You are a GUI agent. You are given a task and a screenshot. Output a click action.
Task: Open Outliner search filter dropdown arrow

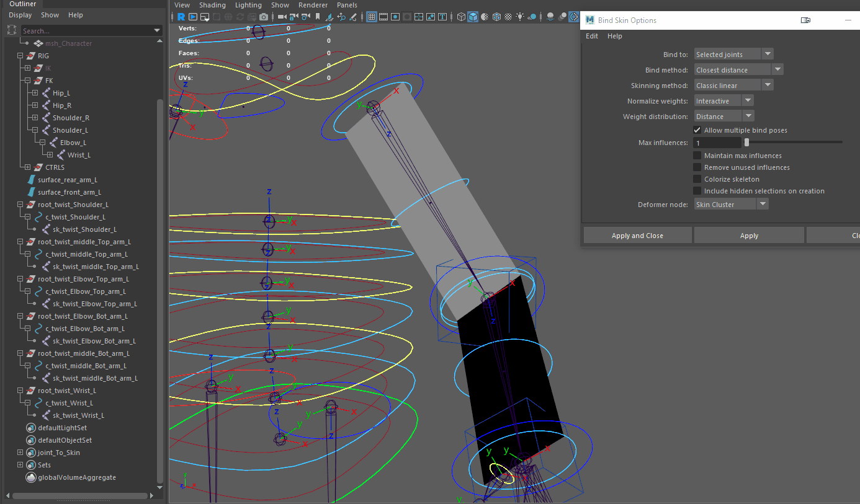[157, 30]
